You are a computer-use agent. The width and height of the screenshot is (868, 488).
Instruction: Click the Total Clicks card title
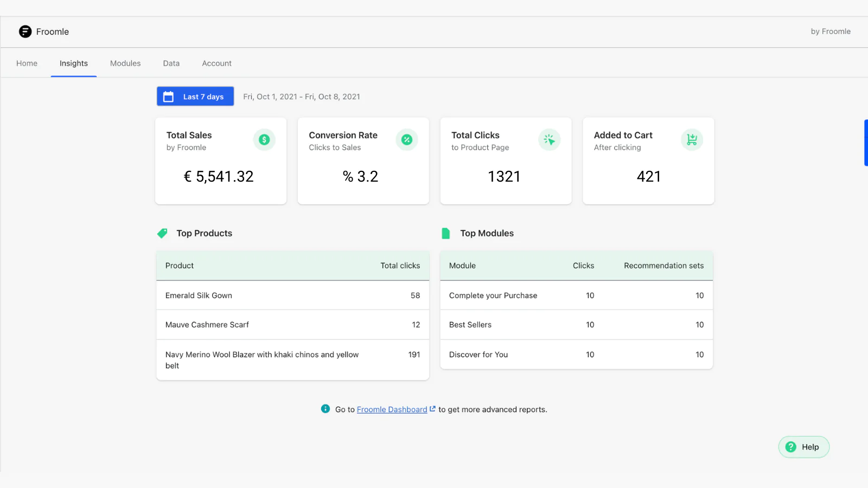[x=475, y=135]
